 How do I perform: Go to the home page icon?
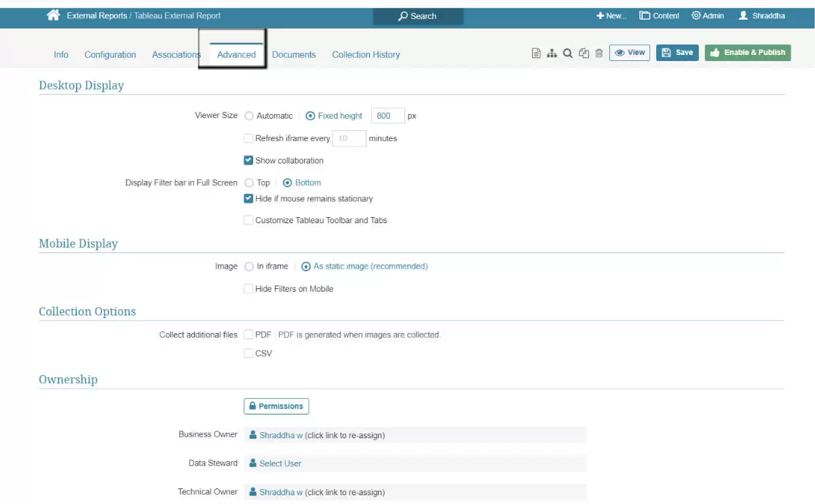53,15
